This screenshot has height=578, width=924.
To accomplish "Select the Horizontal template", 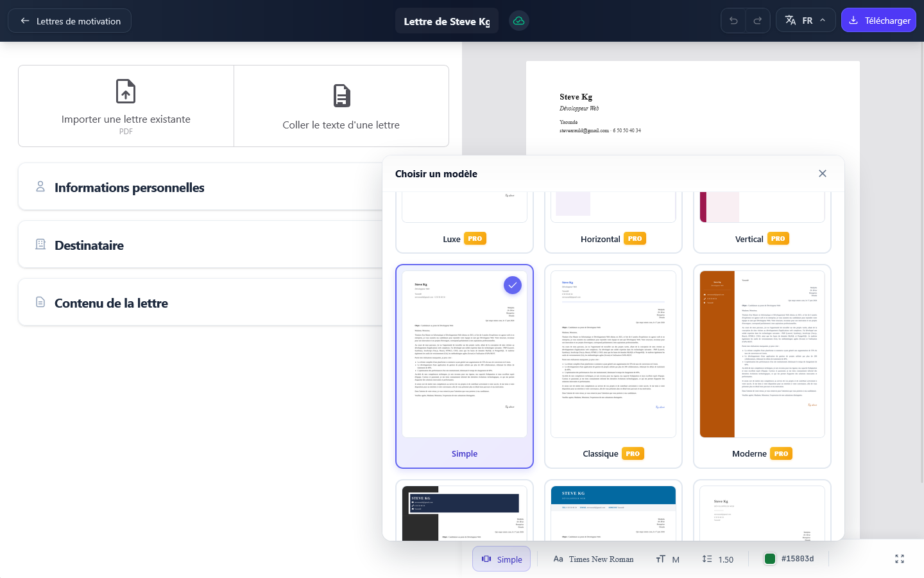I will (x=613, y=222).
